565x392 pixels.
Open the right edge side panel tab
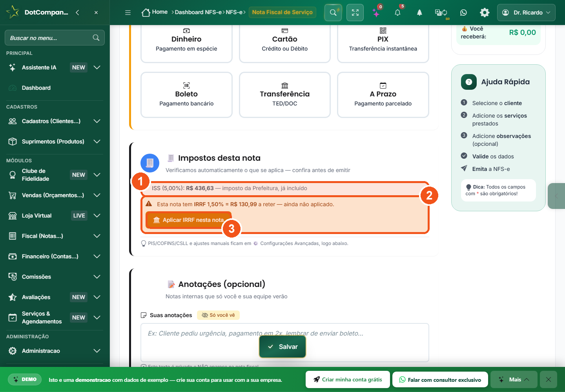[x=556, y=196]
